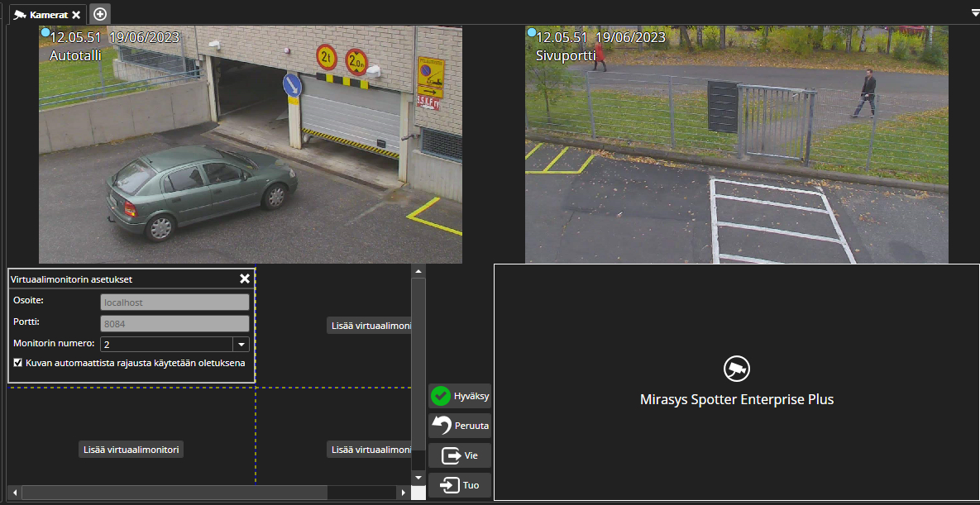The height and width of the screenshot is (505, 980).
Task: Click the green checkmark Hyväksy icon
Action: tap(441, 397)
